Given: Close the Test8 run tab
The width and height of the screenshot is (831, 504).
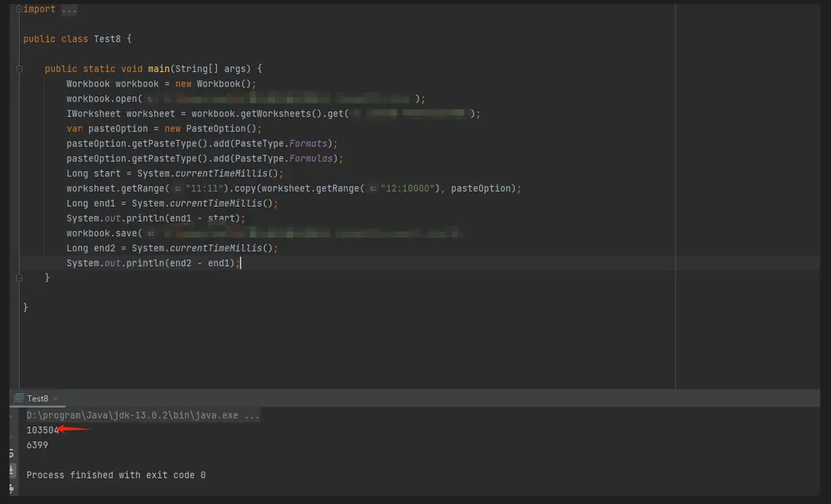Looking at the screenshot, I should point(56,399).
